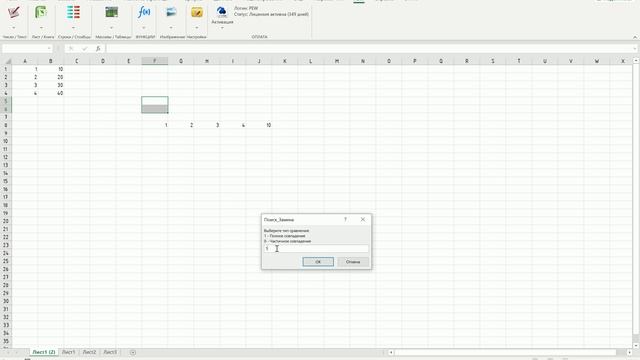Screen dimensions: 640x360
Task: Select cell B1 with value 10
Action: (51, 69)
